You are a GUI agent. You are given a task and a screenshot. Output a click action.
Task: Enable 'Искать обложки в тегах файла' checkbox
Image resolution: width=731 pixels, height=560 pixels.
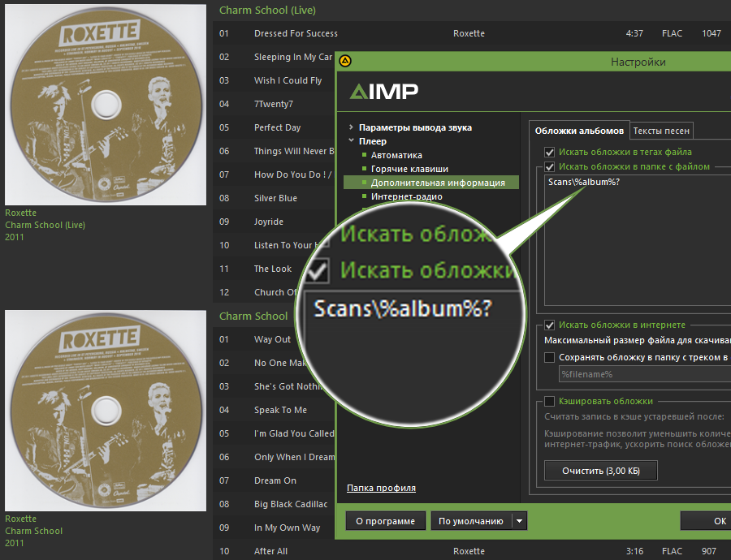click(x=549, y=152)
